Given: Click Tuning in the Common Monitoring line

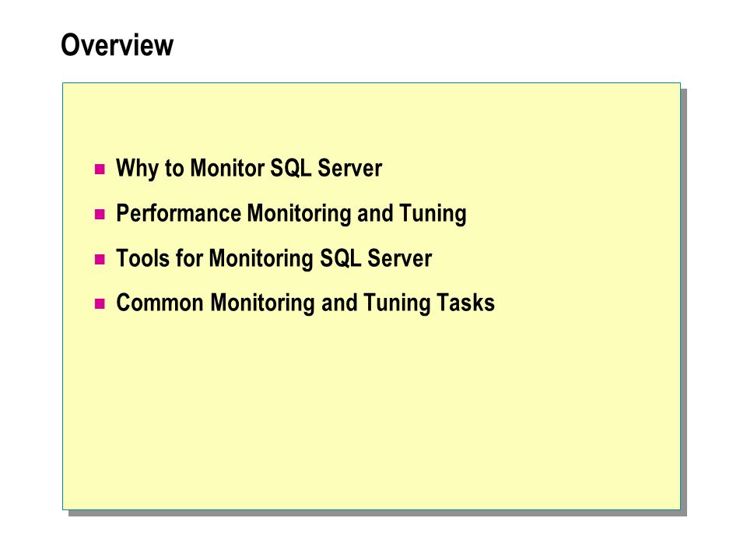Looking at the screenshot, I should [x=397, y=303].
